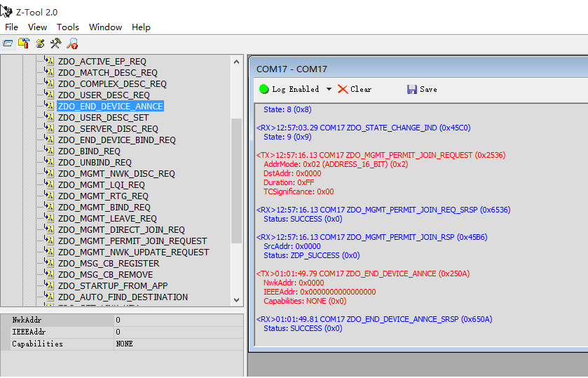This screenshot has width=588, height=378.
Task: Click the command icon beside ZDO_SERVER_DISC_REQ
Action: pyautogui.click(x=49, y=128)
